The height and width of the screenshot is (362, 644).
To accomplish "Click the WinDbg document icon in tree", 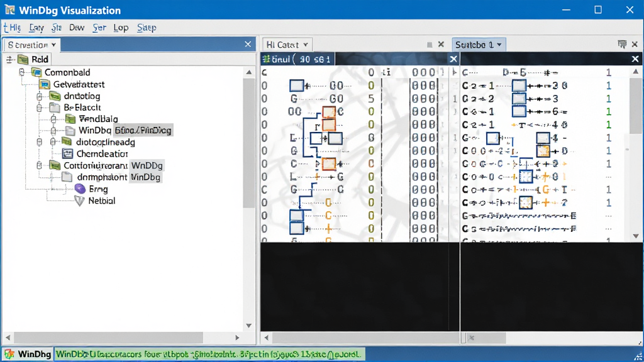I will pos(70,131).
